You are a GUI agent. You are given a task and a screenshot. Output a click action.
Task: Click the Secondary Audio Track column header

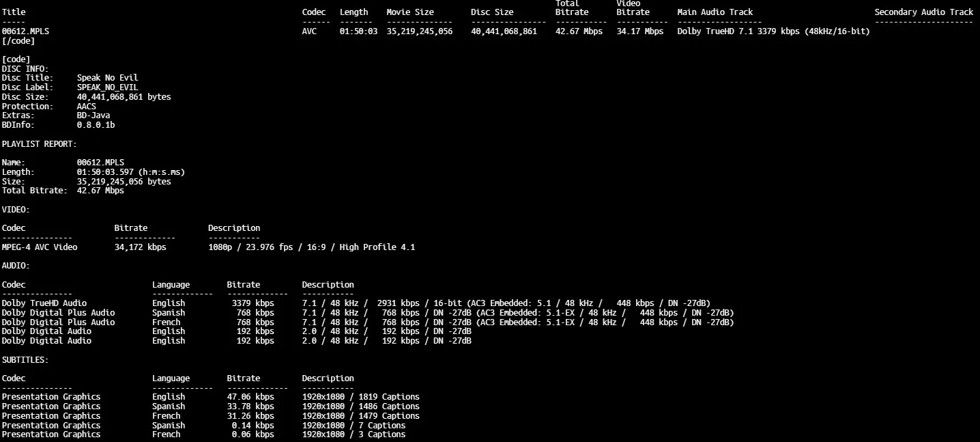click(x=923, y=12)
